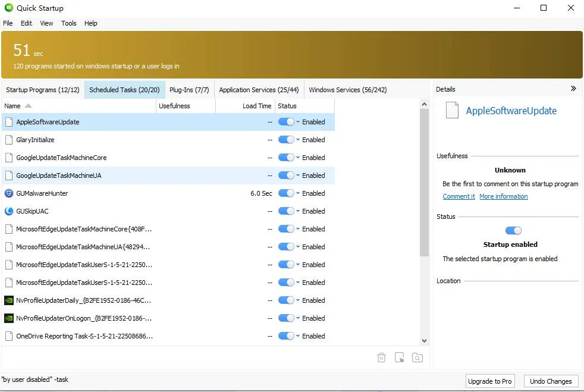Switch to Startup Programs (12/12) tab
The width and height of the screenshot is (584, 392).
coord(43,90)
